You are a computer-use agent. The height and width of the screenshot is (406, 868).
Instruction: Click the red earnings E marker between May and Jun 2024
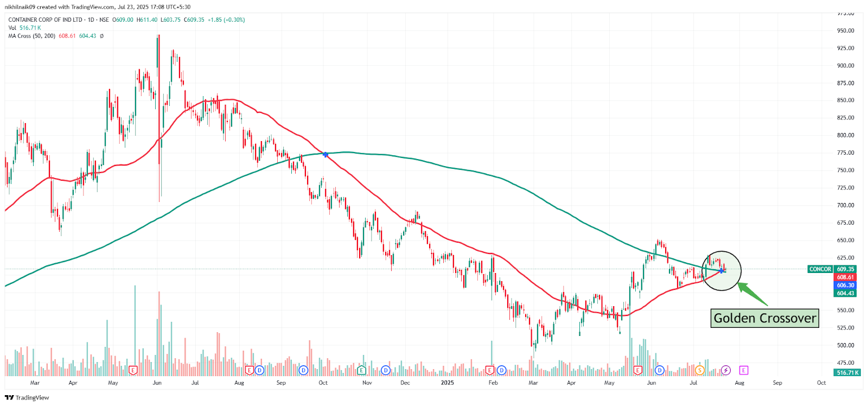[133, 370]
